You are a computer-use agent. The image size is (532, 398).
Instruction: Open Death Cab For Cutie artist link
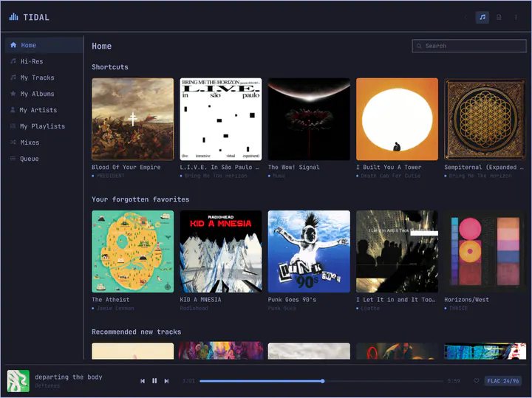point(390,176)
